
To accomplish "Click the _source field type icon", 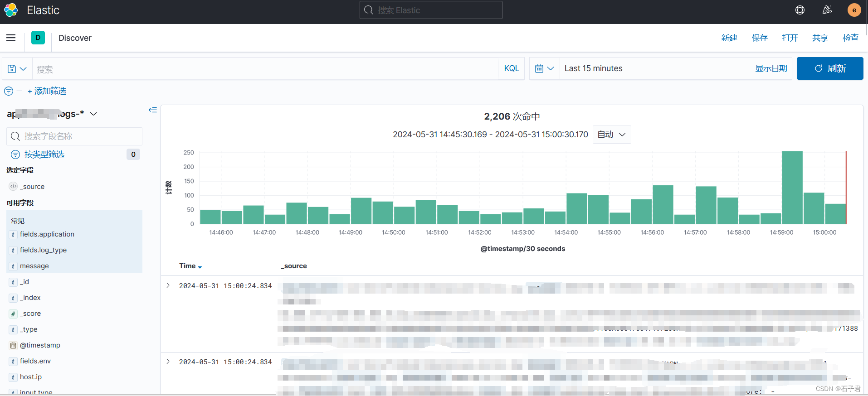I will [13, 186].
